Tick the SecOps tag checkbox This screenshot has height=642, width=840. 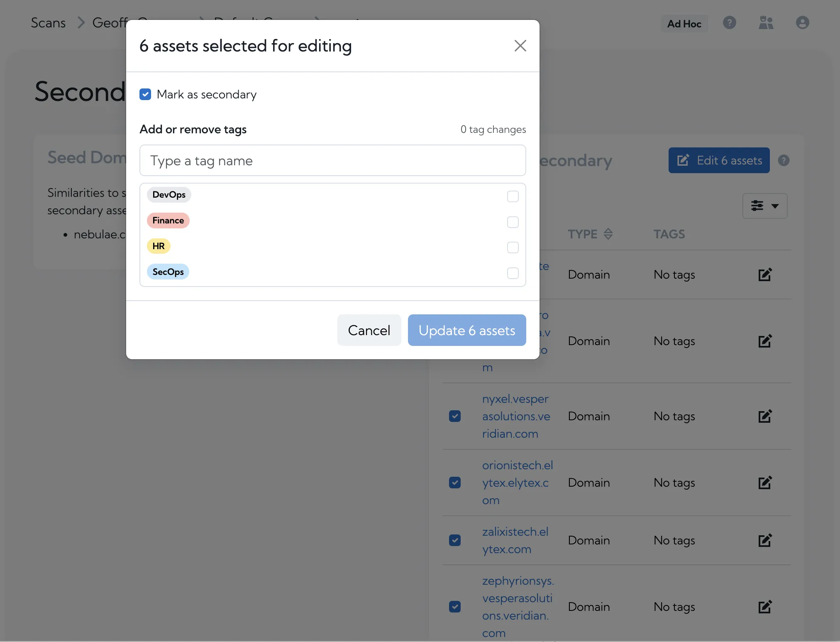pos(513,273)
